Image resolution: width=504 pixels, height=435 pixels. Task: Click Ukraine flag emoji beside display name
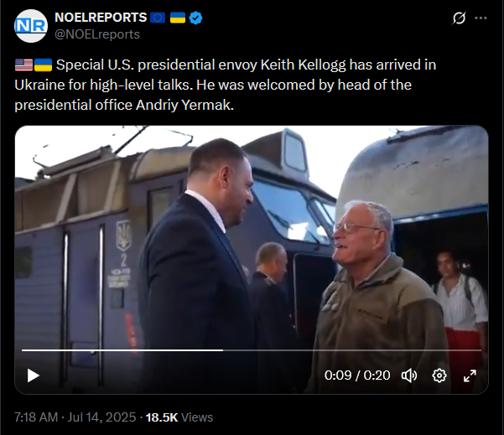click(x=178, y=18)
